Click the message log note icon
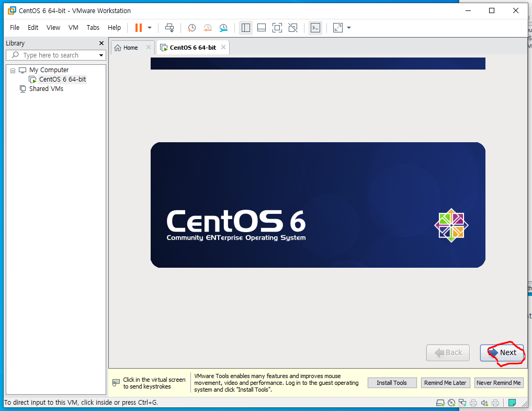The image size is (532, 411). [x=512, y=403]
